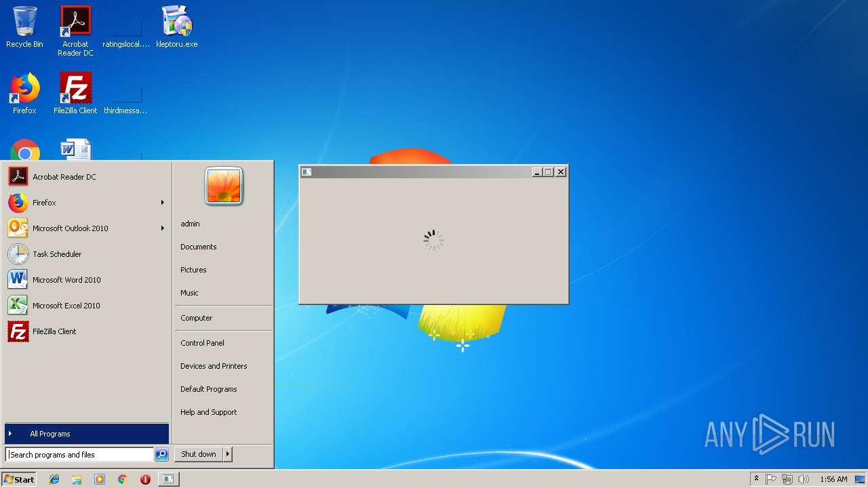Maximize the blank loading window
The image size is (868, 488).
(x=549, y=172)
